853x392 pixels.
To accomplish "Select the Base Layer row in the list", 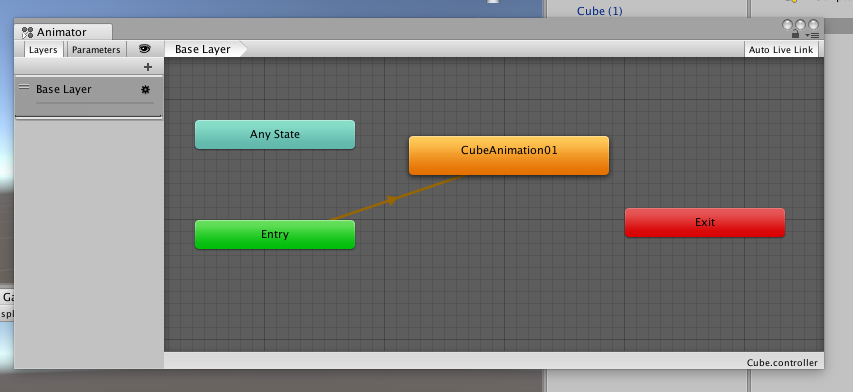I will [89, 96].
